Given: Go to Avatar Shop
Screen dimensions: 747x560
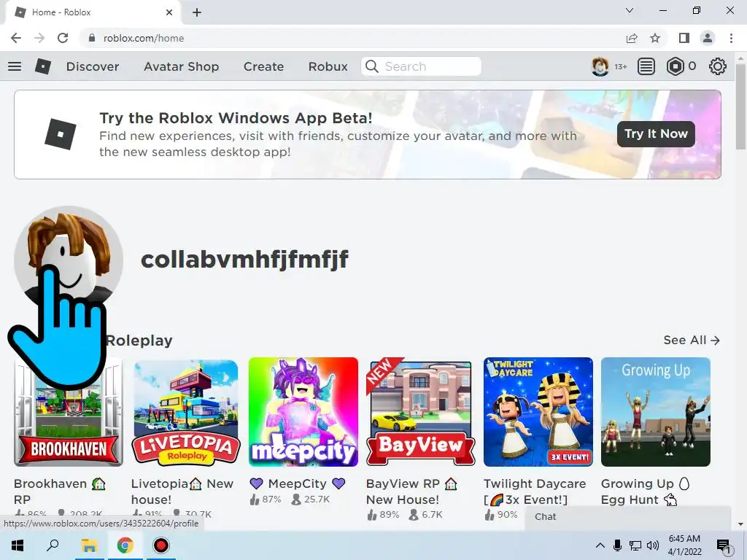Looking at the screenshot, I should 181,66.
